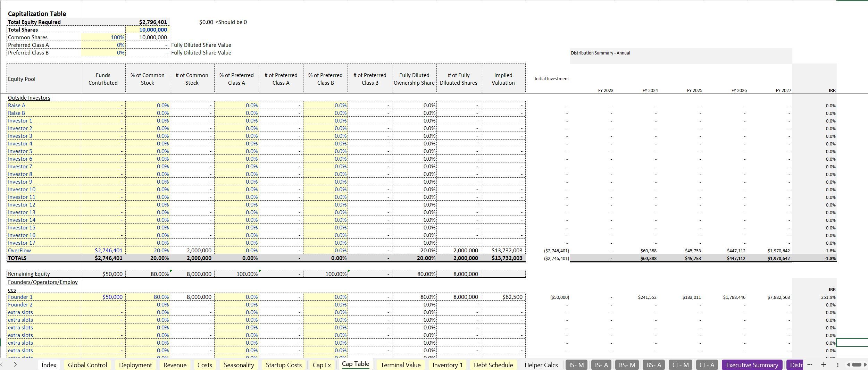Click the next sheet arrow
868x370 pixels.
point(15,364)
